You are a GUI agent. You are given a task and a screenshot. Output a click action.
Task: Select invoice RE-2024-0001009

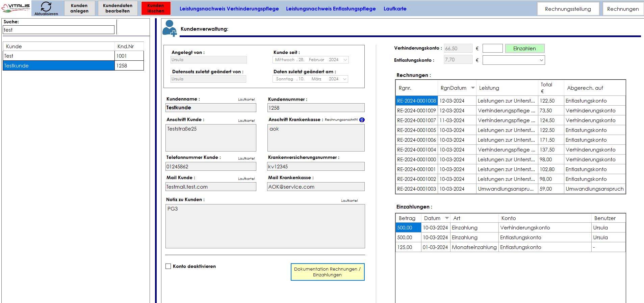click(510, 111)
